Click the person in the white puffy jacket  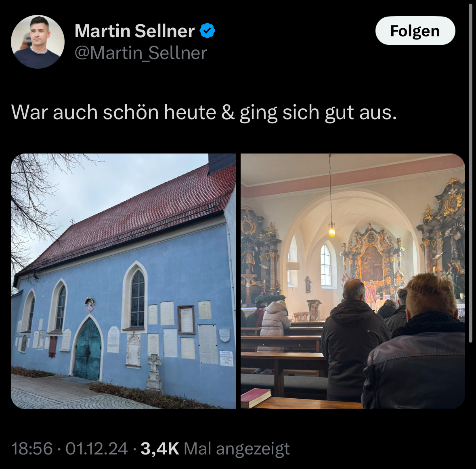(x=275, y=318)
